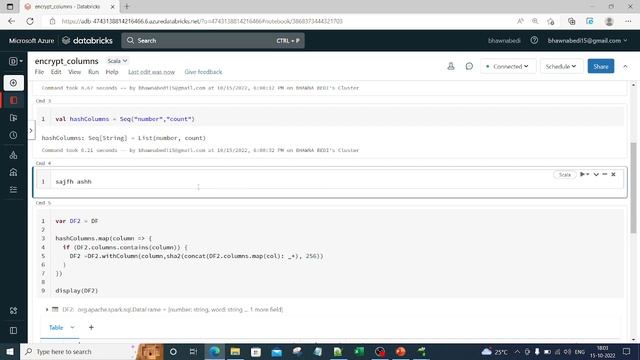The height and width of the screenshot is (360, 640).
Task: Click the browser back arrow
Action: pyautogui.click(x=11, y=21)
